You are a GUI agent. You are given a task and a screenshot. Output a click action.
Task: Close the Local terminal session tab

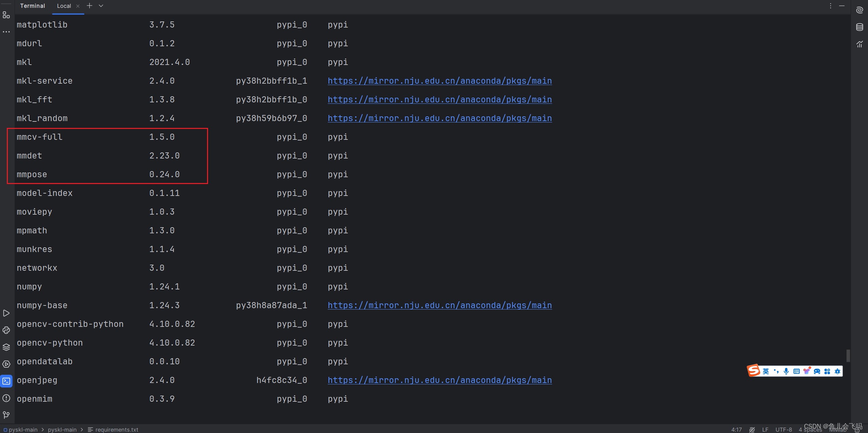coord(78,6)
